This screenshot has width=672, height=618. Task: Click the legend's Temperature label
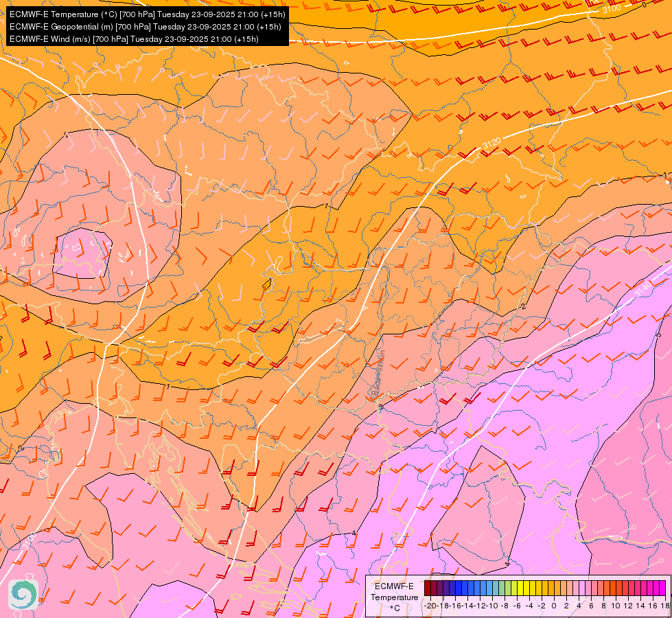point(394,597)
